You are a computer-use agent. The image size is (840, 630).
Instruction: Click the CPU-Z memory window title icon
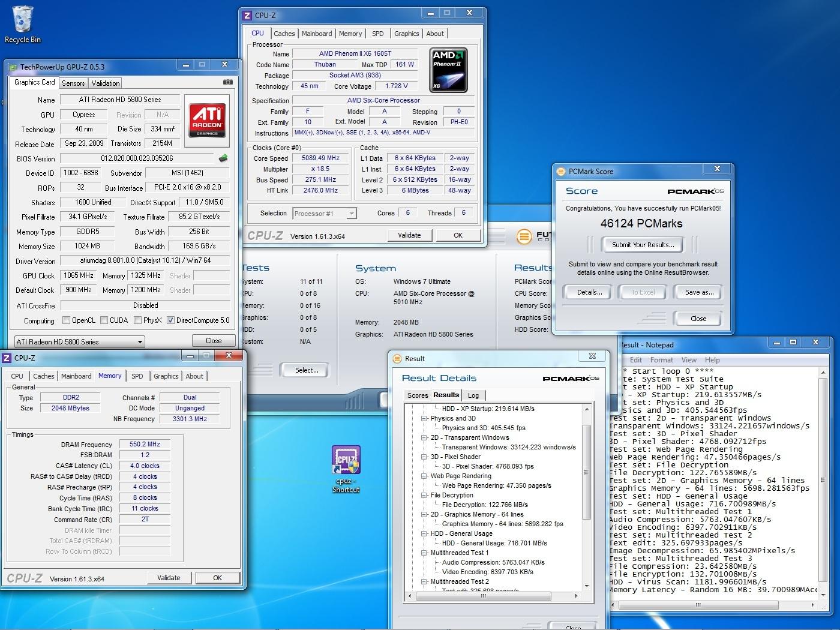click(7, 358)
